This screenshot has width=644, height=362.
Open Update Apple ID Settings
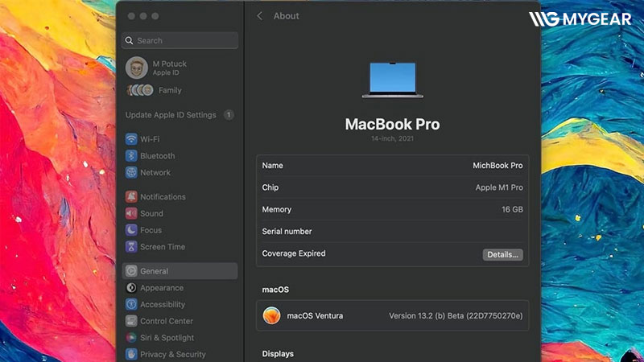point(171,115)
